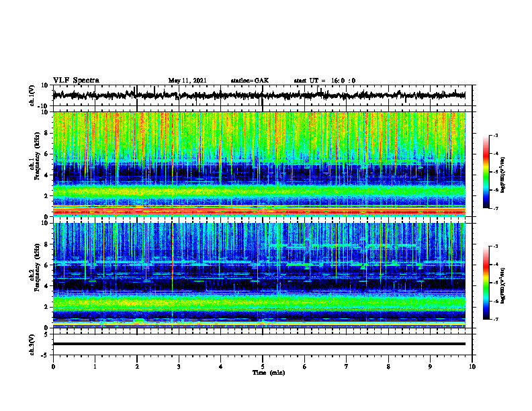Click time axis tick label "2"

pyautogui.click(x=137, y=367)
